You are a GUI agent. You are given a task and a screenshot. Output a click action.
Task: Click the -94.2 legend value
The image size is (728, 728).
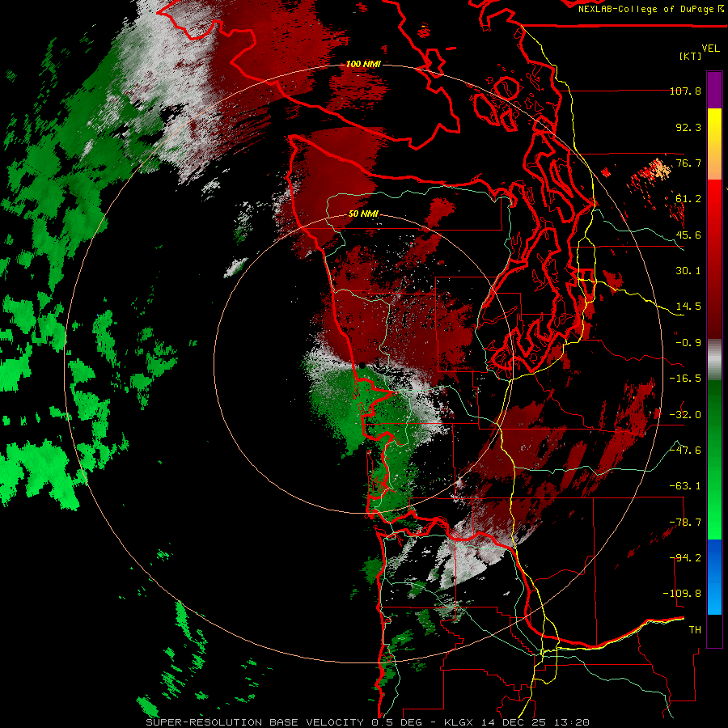click(685, 558)
